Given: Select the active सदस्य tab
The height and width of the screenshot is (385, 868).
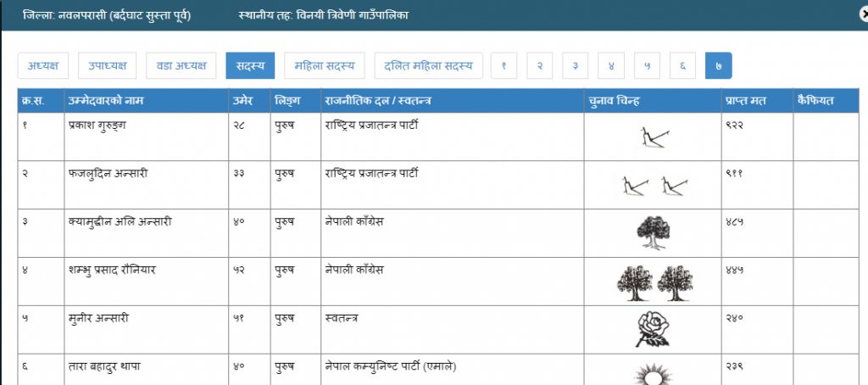Looking at the screenshot, I should 250,65.
